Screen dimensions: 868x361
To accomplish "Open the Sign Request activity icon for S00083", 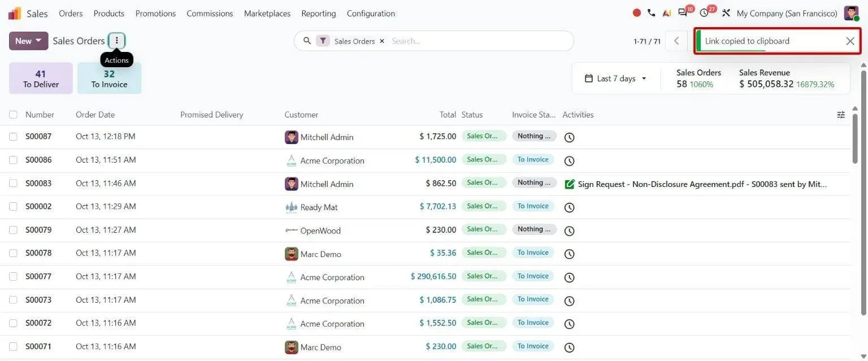I will 570,184.
